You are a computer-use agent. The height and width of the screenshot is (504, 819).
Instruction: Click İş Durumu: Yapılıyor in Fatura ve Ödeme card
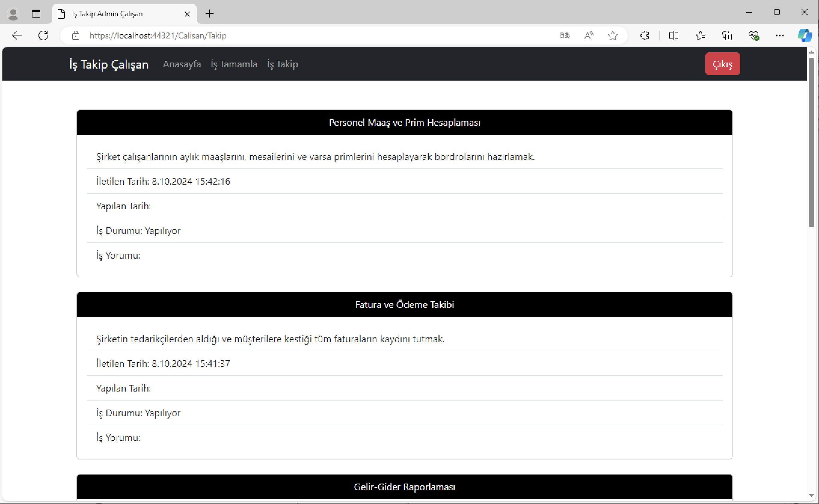click(x=404, y=413)
